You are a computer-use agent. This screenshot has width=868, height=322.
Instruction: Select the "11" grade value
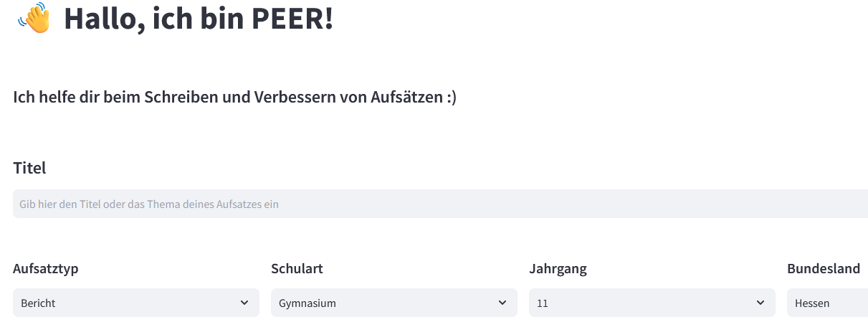click(x=543, y=303)
